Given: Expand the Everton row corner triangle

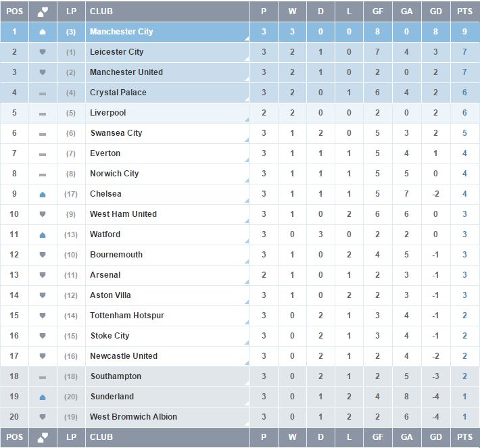Looking at the screenshot, I should tap(247, 160).
